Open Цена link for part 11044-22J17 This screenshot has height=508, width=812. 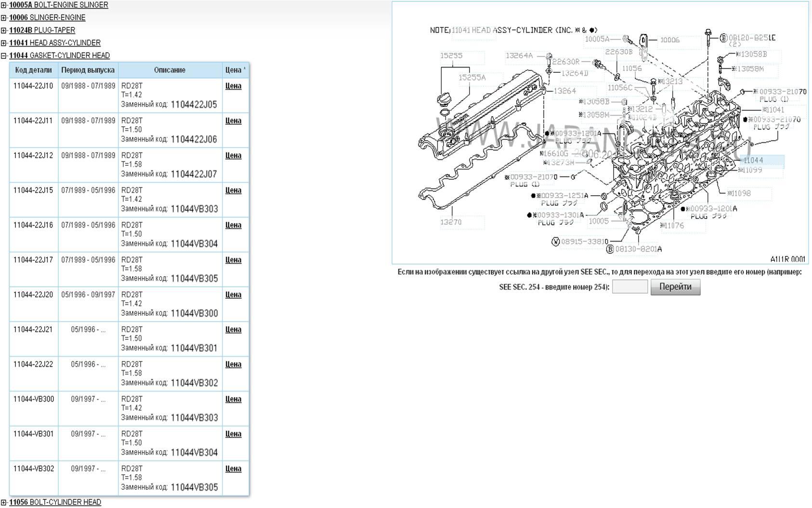click(x=233, y=259)
